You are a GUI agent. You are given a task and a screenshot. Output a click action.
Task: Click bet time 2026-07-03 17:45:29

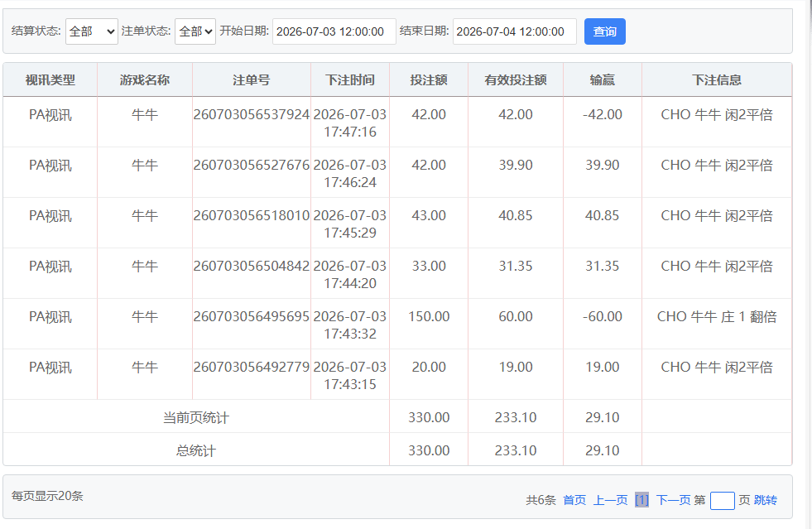coord(350,224)
